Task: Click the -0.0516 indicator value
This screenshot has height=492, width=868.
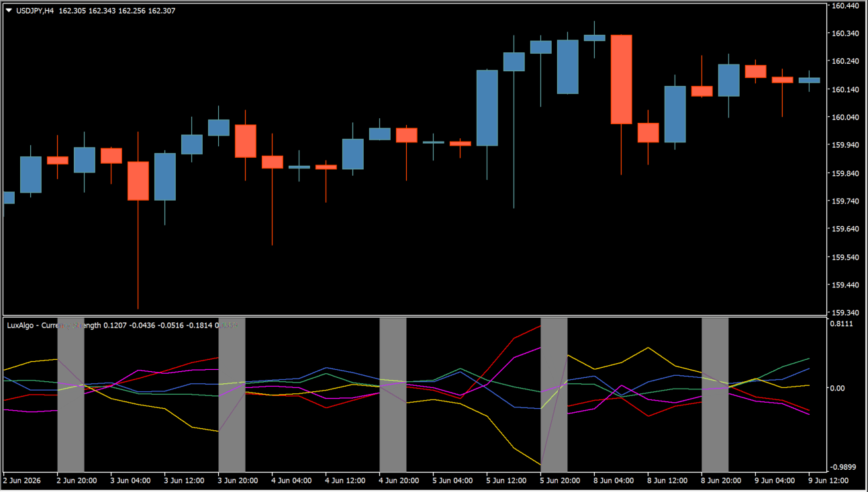Action: tap(171, 325)
